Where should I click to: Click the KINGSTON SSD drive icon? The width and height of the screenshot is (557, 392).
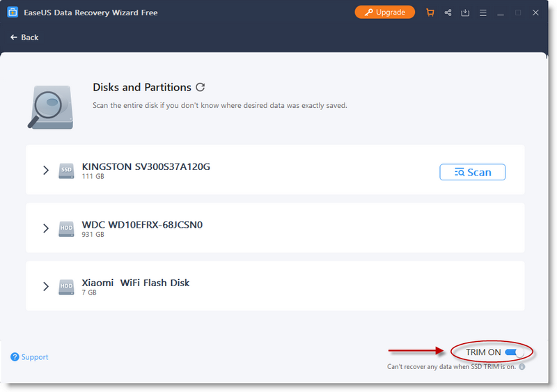(x=66, y=171)
